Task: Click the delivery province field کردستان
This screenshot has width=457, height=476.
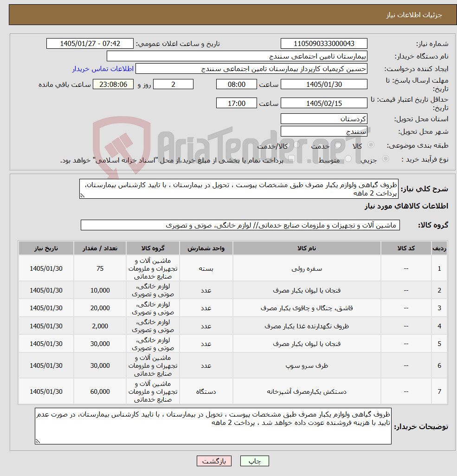Action: [x=324, y=119]
